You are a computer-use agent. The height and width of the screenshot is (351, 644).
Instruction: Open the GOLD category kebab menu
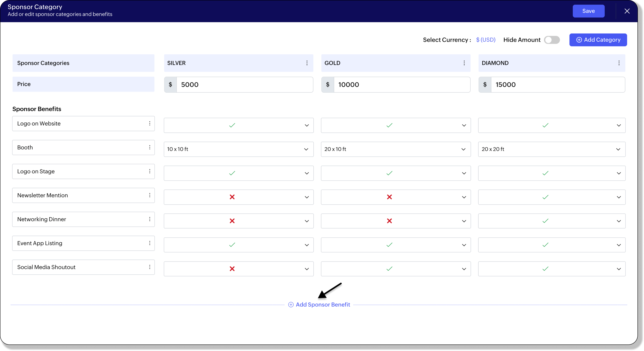click(x=464, y=63)
